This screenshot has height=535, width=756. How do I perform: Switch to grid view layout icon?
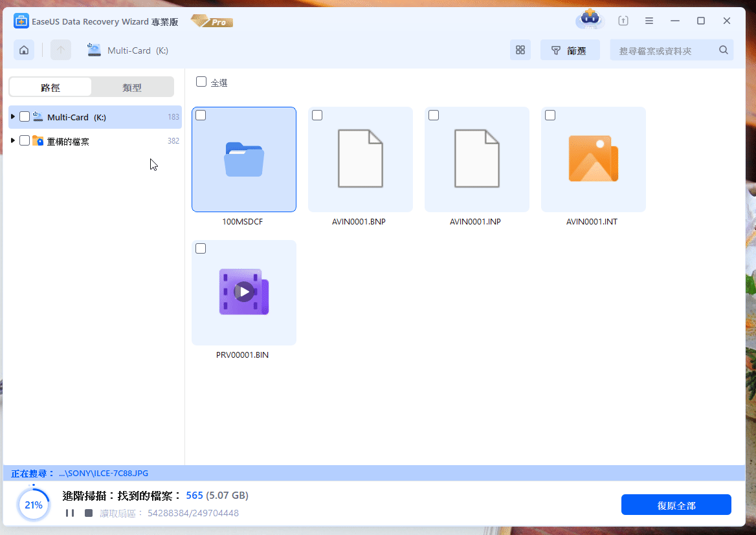tap(520, 50)
